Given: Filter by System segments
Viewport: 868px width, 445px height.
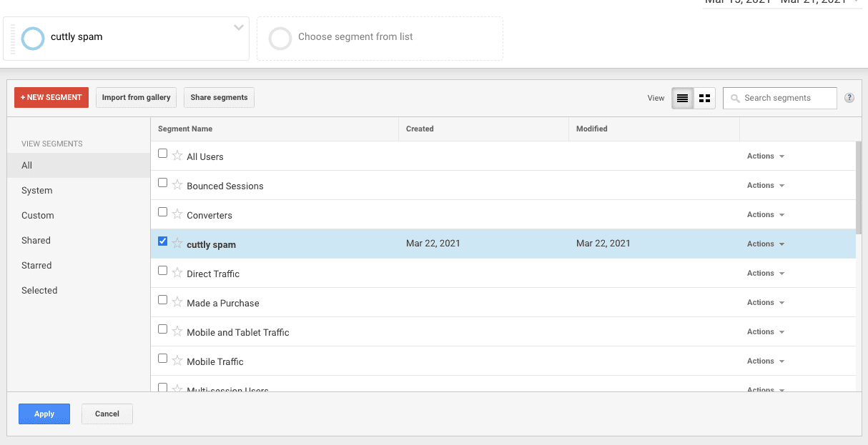Looking at the screenshot, I should coord(79,190).
